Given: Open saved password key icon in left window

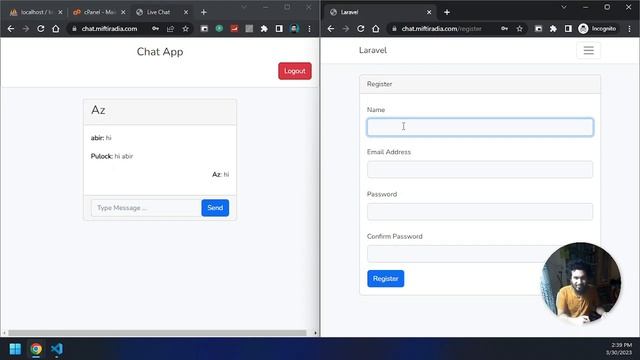Looking at the screenshot, I should click(x=156, y=29).
